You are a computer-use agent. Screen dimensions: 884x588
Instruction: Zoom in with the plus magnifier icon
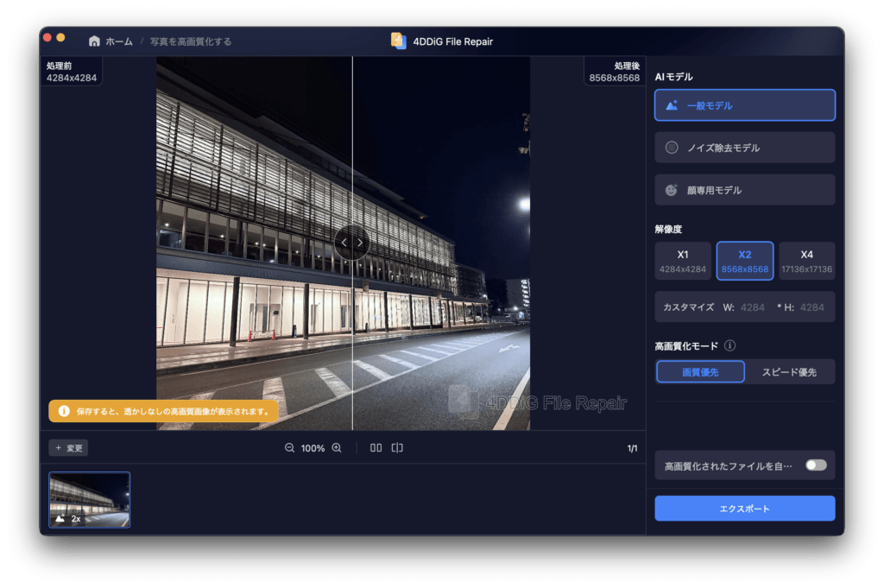(337, 447)
